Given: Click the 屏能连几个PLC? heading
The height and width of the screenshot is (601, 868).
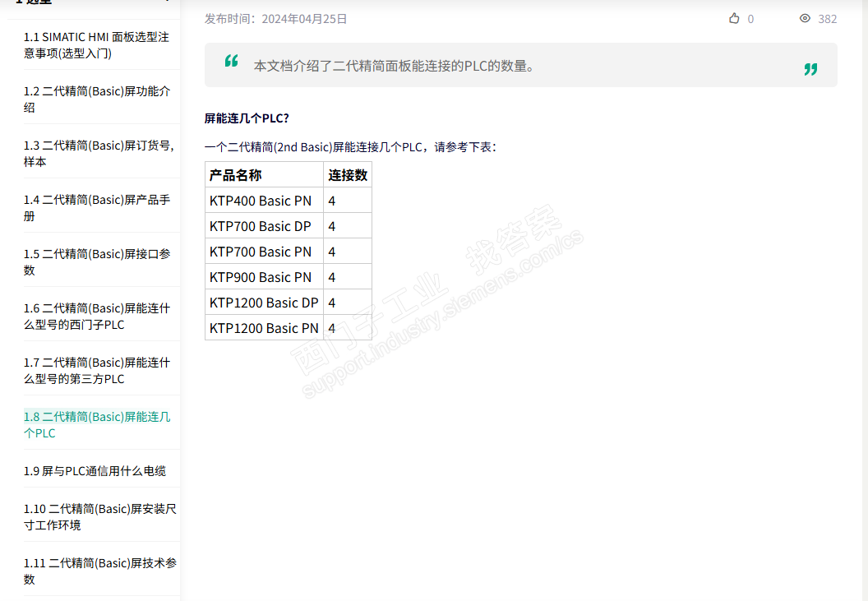Looking at the screenshot, I should [x=247, y=118].
